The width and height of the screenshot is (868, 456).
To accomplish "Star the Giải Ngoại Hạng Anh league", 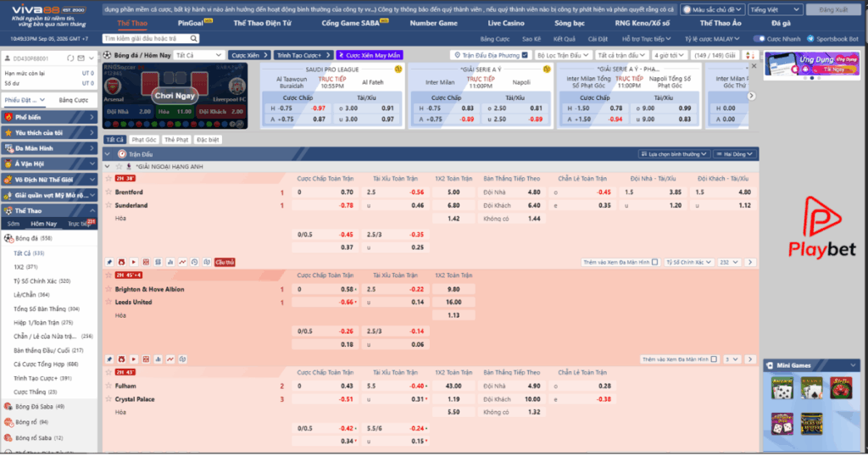I will (119, 167).
